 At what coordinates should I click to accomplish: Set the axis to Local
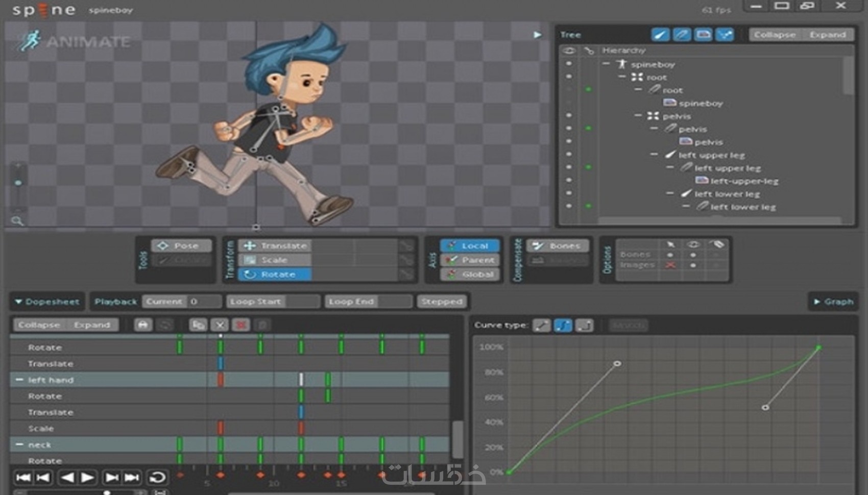[470, 245]
